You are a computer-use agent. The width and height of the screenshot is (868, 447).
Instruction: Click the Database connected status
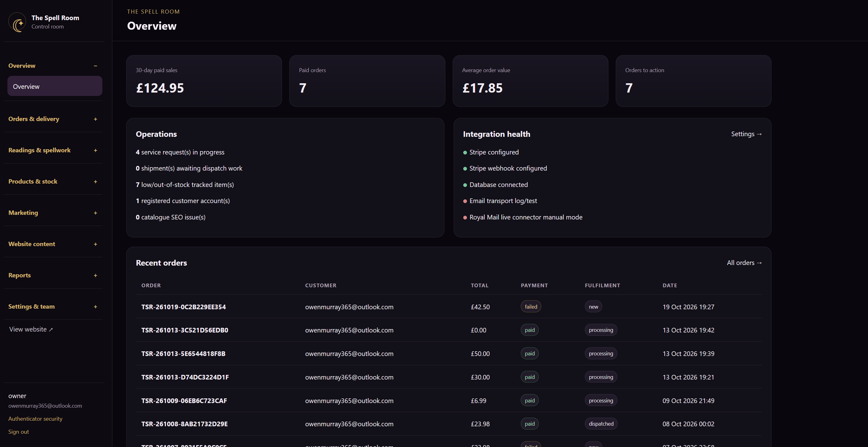coord(496,185)
